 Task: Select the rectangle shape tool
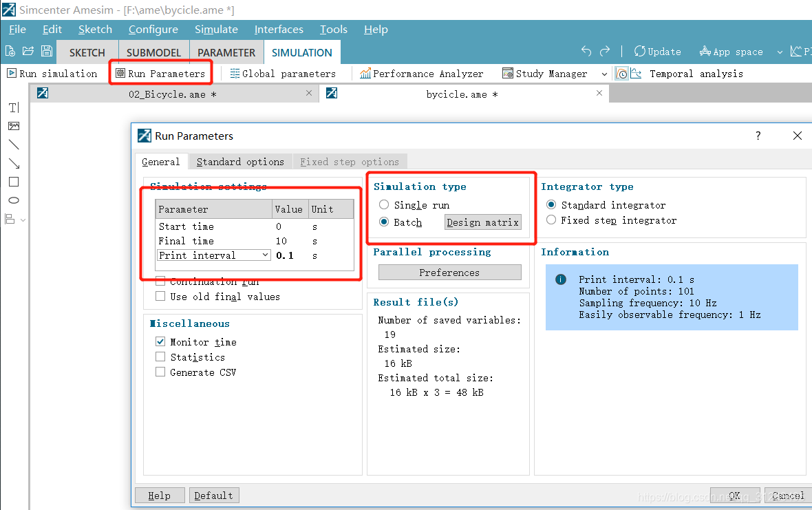coord(14,182)
